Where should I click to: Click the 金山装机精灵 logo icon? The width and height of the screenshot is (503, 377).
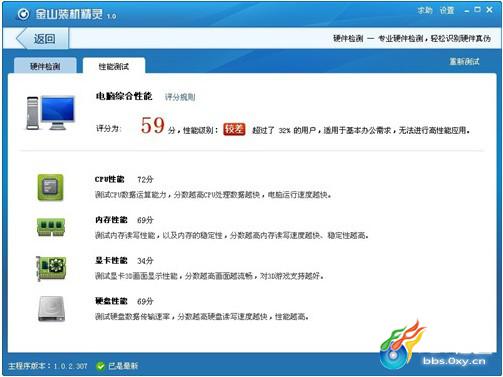point(23,14)
